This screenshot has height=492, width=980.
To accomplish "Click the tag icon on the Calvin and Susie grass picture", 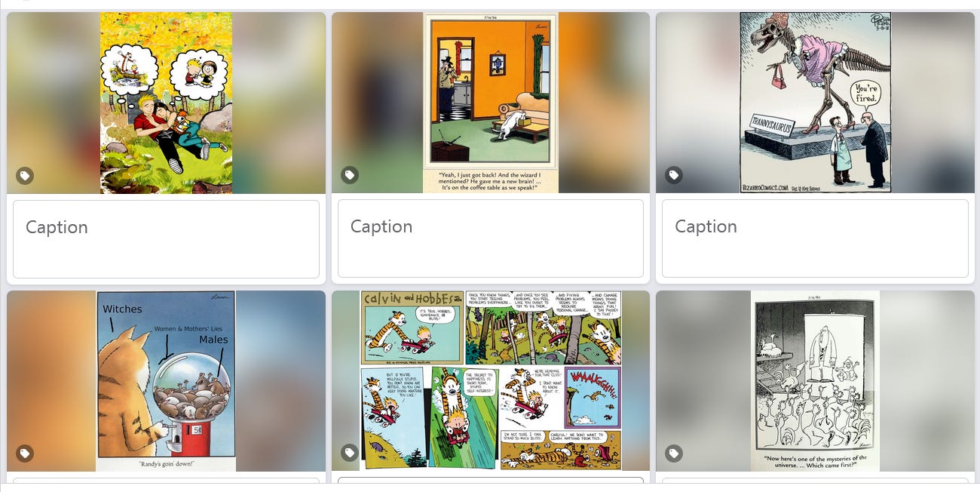I will [25, 176].
